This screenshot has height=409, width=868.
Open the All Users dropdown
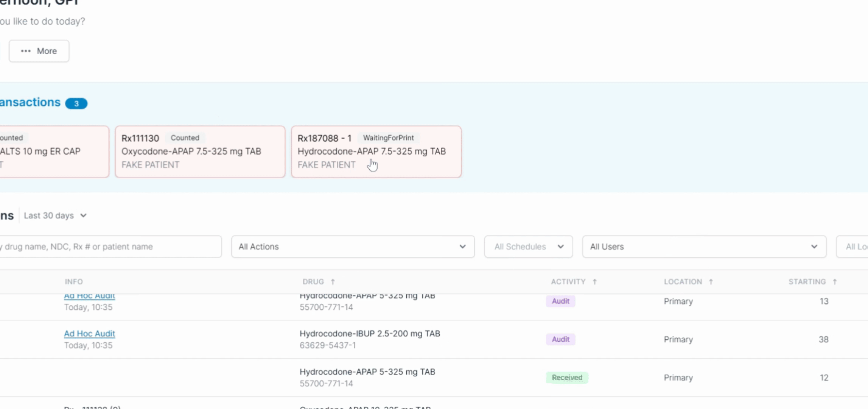pos(704,247)
